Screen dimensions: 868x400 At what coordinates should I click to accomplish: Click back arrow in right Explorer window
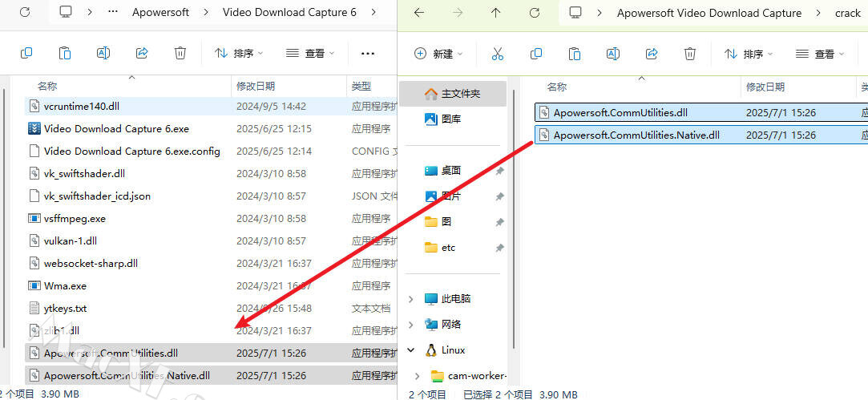click(419, 13)
